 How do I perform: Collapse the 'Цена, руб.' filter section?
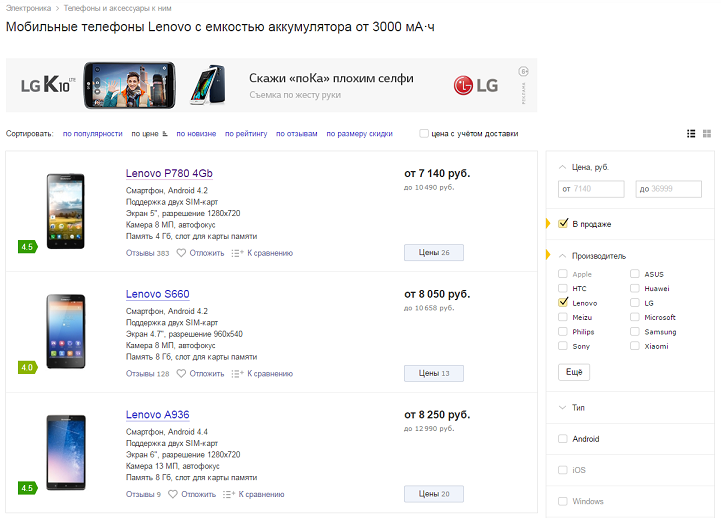tap(562, 167)
